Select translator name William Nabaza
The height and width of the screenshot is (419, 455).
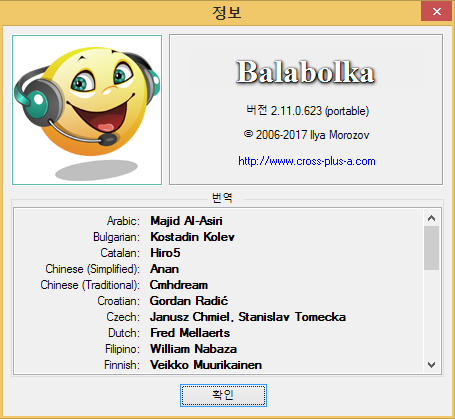tap(193, 349)
